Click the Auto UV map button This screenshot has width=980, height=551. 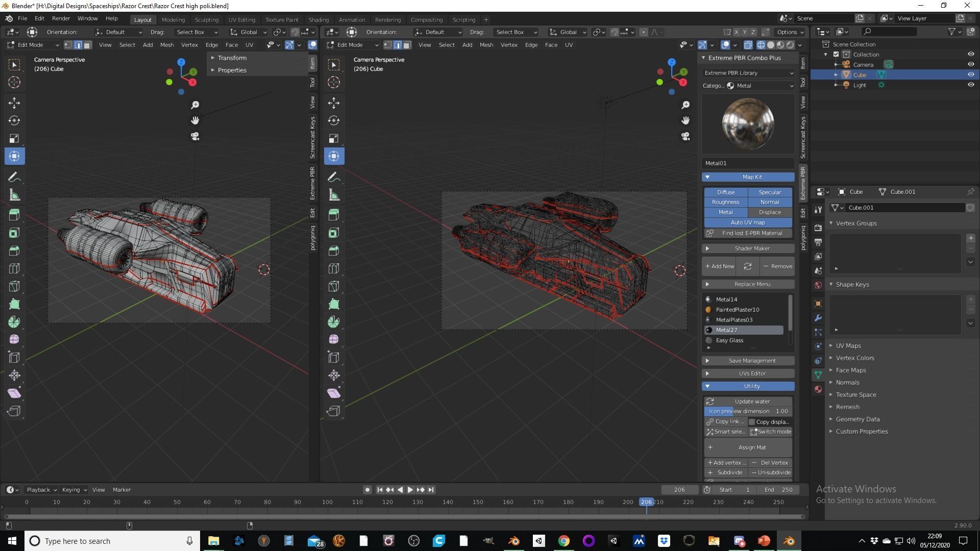click(748, 222)
